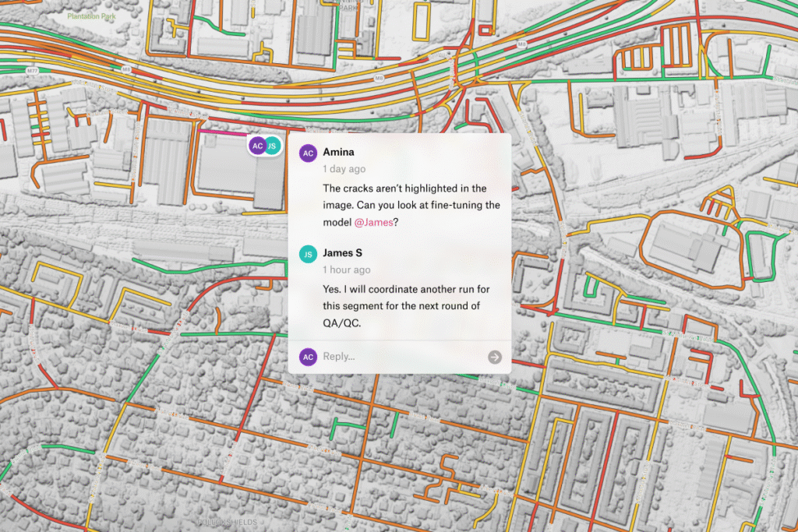Click James S's teal avatar in the thread
Screen dimensions: 798x532
pos(309,254)
